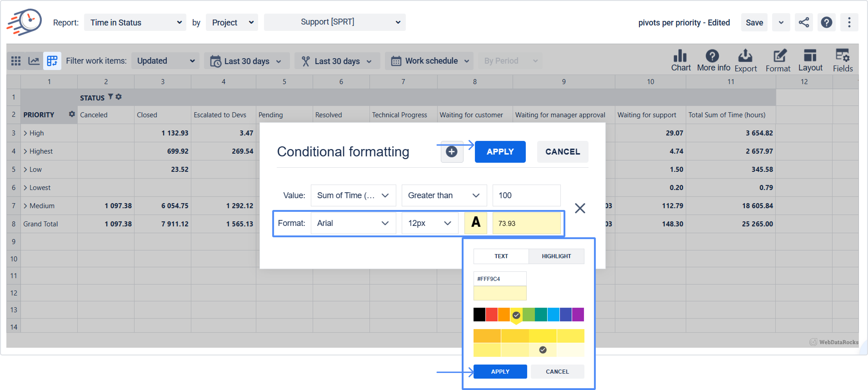Click the Share icon in header
This screenshot has width=868, height=390.
click(804, 22)
